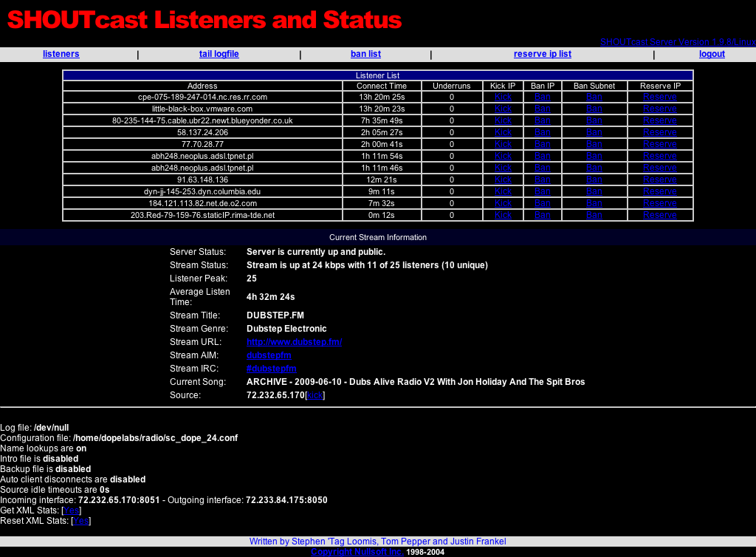
Task: Kick the rima-tde.net listener
Action: click(x=503, y=215)
